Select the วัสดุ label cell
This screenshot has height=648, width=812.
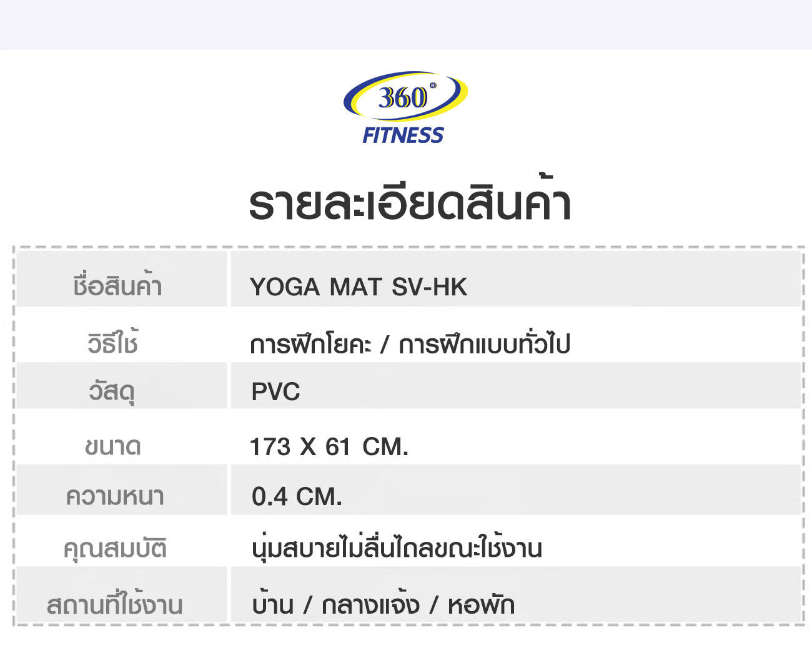point(121,386)
